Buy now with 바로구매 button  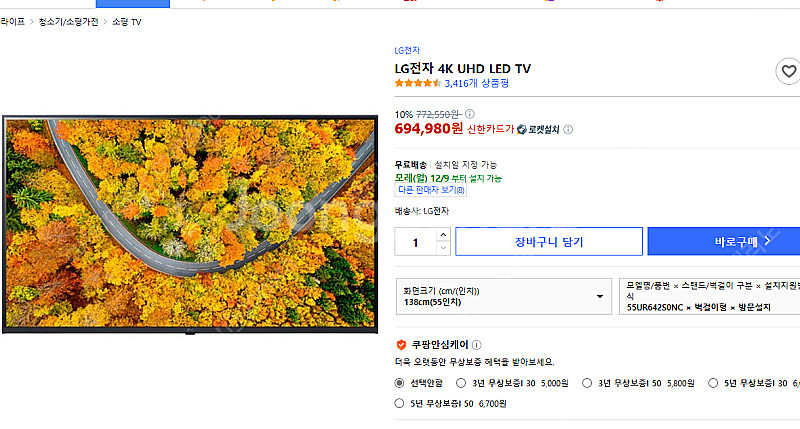[x=723, y=241]
